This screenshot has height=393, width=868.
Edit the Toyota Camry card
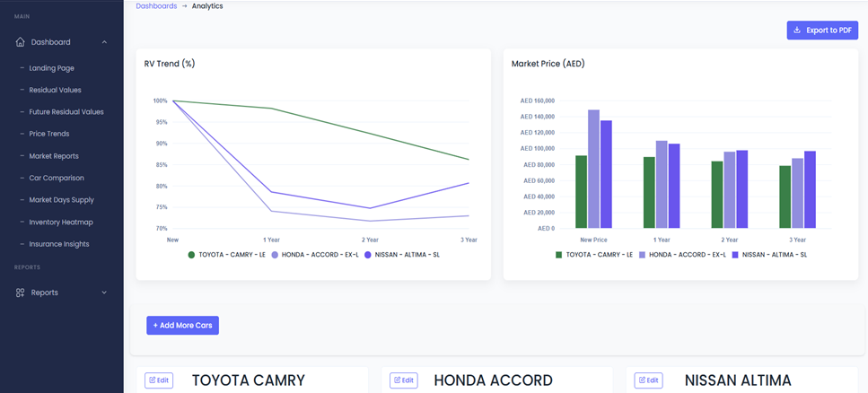[x=158, y=380]
